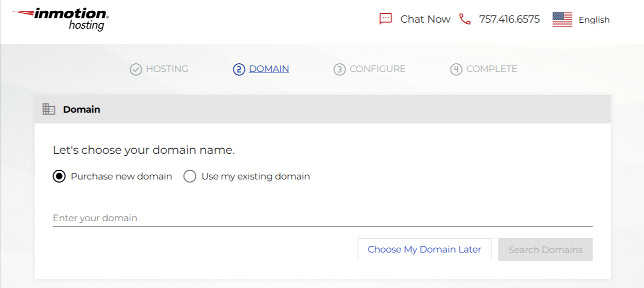Go back to the HOSTING step
The width and height of the screenshot is (644, 288).
tap(167, 69)
